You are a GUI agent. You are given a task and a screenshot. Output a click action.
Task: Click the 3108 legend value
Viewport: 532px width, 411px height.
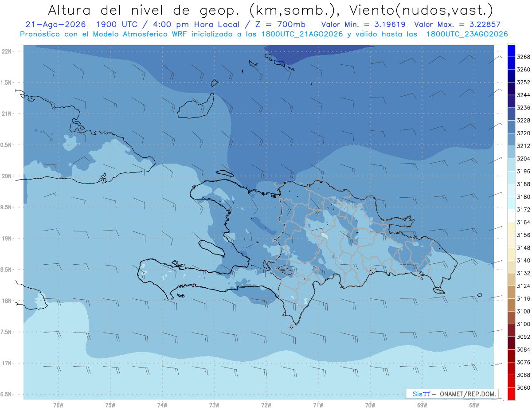523,311
